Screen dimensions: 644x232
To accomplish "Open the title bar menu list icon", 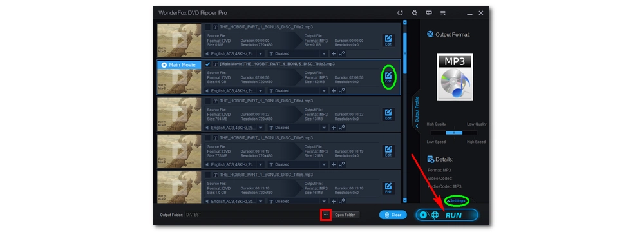I will click(x=443, y=13).
